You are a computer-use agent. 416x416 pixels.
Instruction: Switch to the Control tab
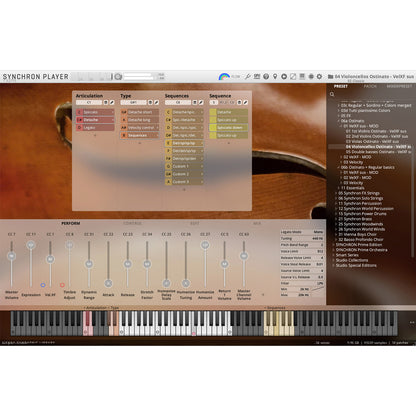tap(132, 223)
